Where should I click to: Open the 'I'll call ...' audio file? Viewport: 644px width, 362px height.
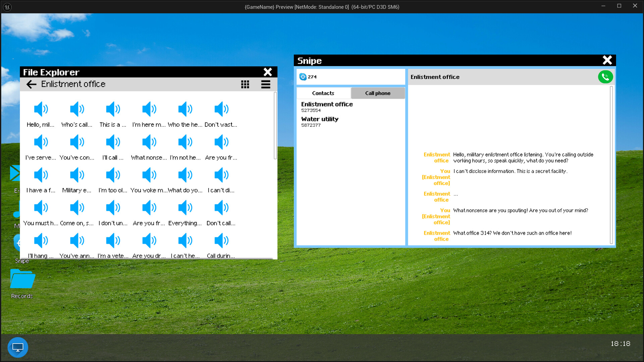(x=113, y=147)
